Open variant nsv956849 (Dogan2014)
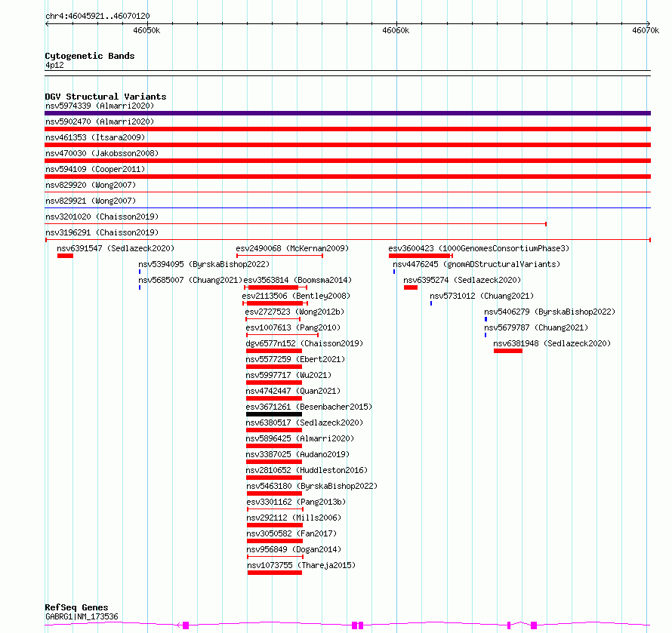672x633 pixels. point(294,549)
